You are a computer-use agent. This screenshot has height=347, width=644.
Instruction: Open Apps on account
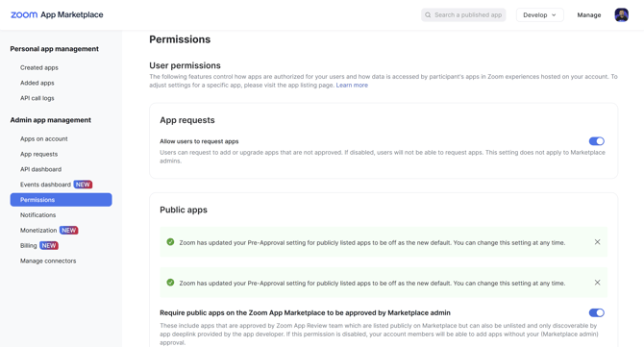pyautogui.click(x=44, y=138)
